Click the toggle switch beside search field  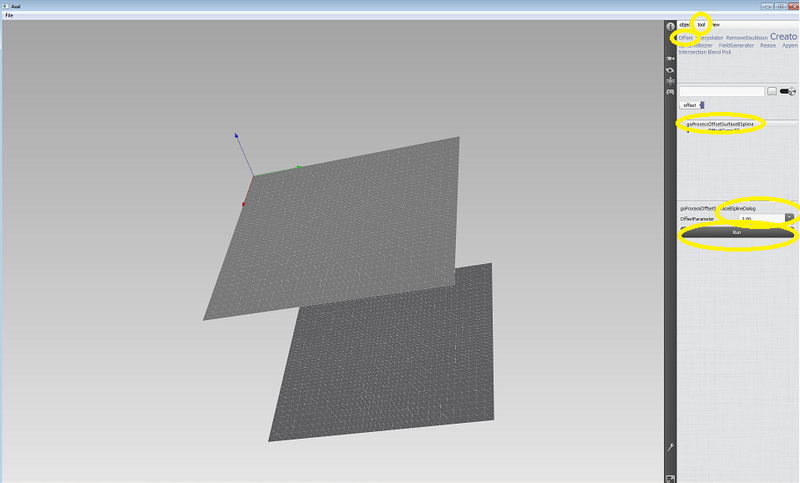(x=788, y=91)
